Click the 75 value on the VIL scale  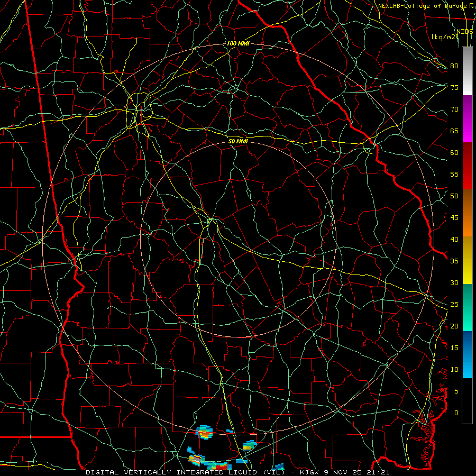point(454,87)
